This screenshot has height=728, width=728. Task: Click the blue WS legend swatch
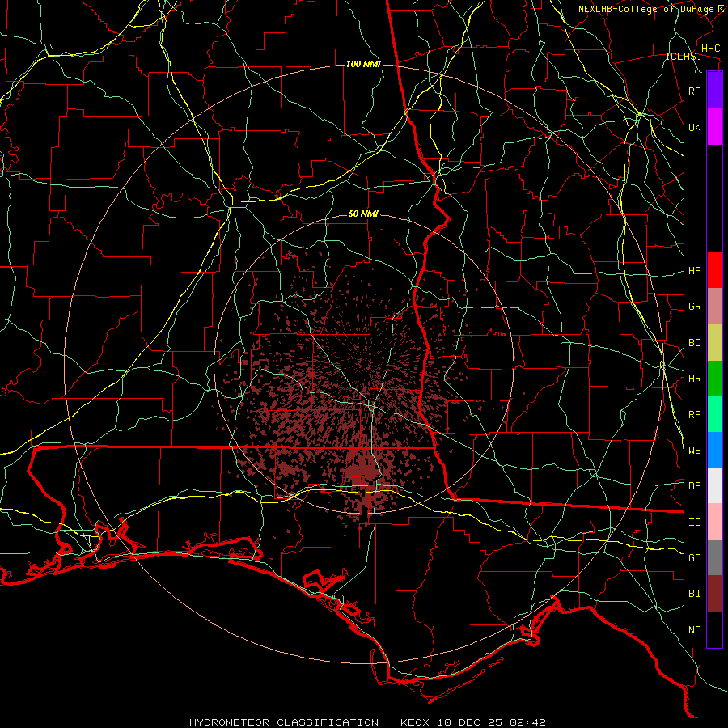click(x=714, y=450)
